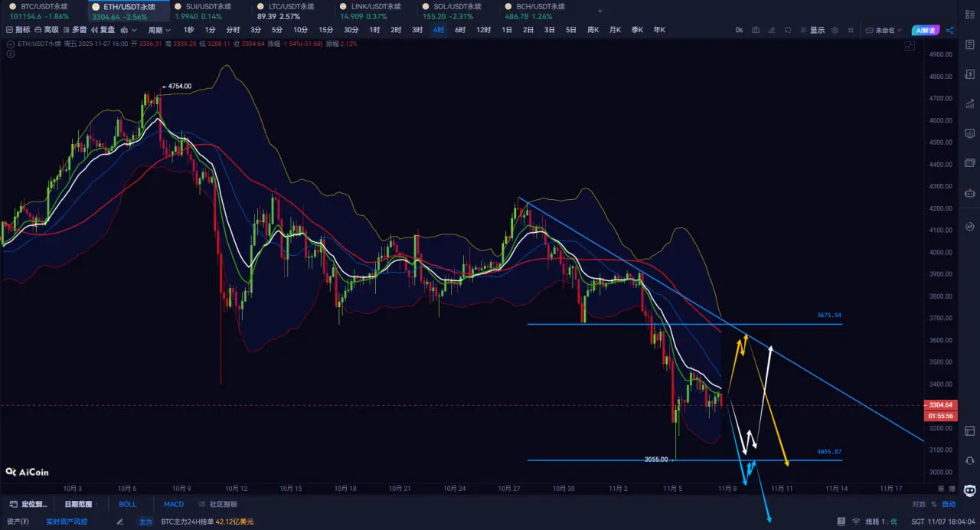Image resolution: width=980 pixels, height=530 pixels.
Task: Toggle the BOLL indicator
Action: (x=127, y=504)
